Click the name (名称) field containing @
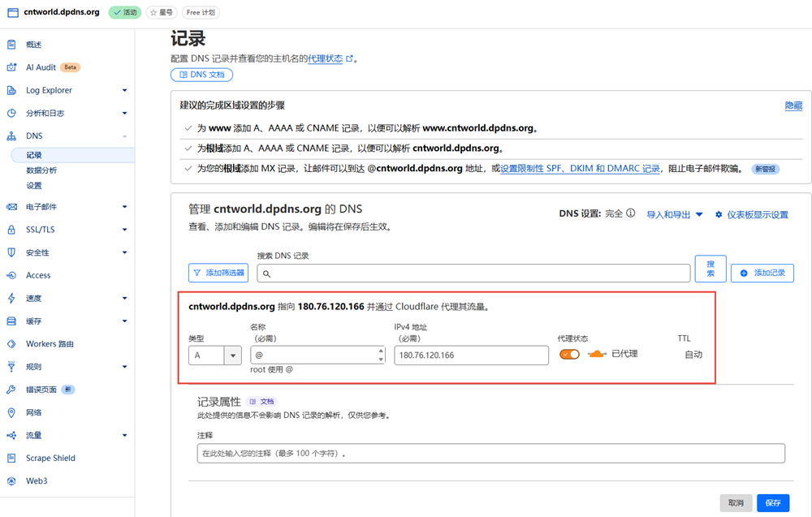Viewport: 812px width, 517px height. [x=317, y=355]
